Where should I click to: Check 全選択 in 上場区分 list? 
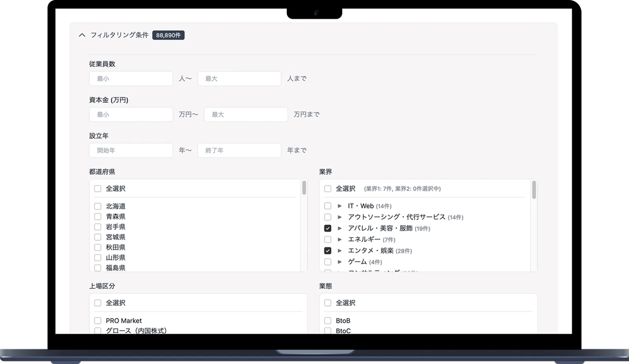tap(98, 303)
